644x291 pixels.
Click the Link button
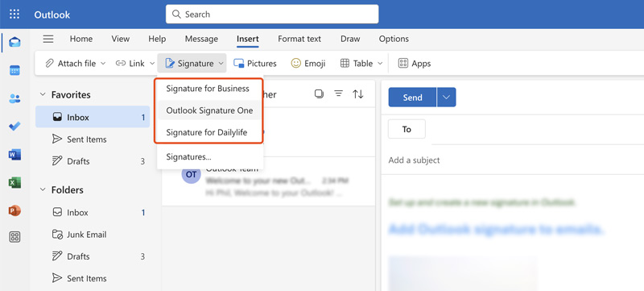(x=130, y=64)
